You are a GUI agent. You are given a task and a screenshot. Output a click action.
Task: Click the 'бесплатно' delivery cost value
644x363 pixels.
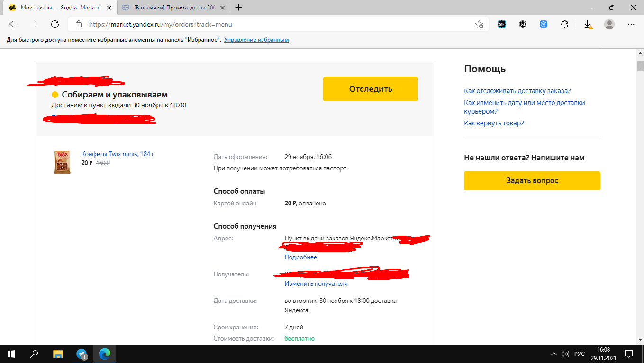coord(299,339)
